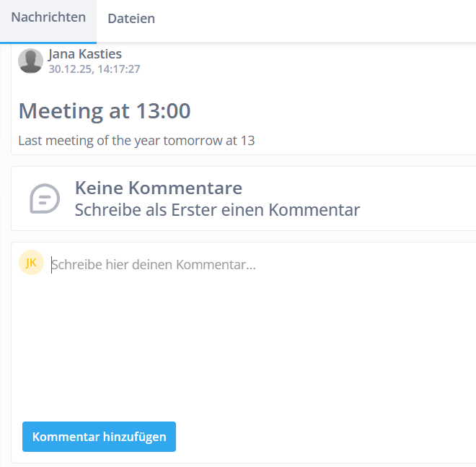Open author name Jana Kasties
476x467 pixels.
point(84,54)
